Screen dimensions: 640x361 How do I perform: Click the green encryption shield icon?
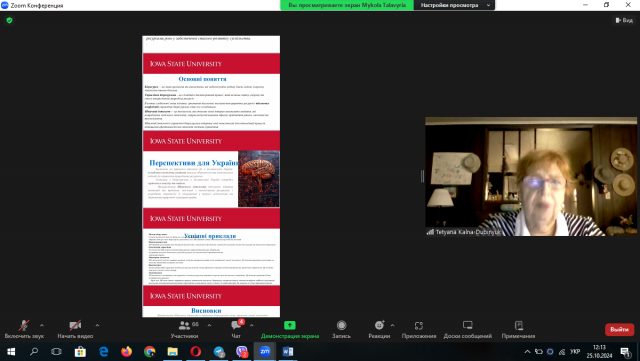coord(9,20)
